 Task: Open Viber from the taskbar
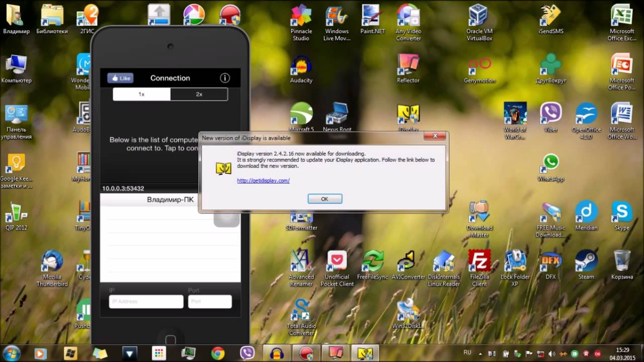[247, 353]
